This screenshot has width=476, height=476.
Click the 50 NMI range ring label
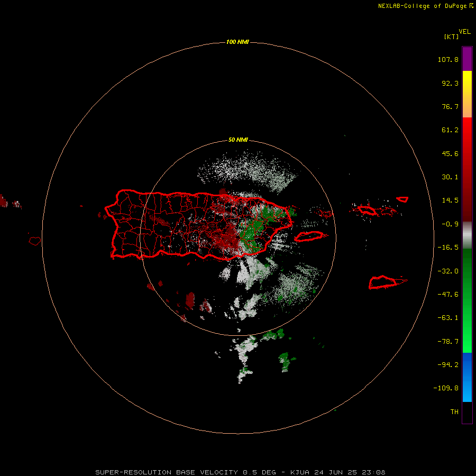(238, 140)
